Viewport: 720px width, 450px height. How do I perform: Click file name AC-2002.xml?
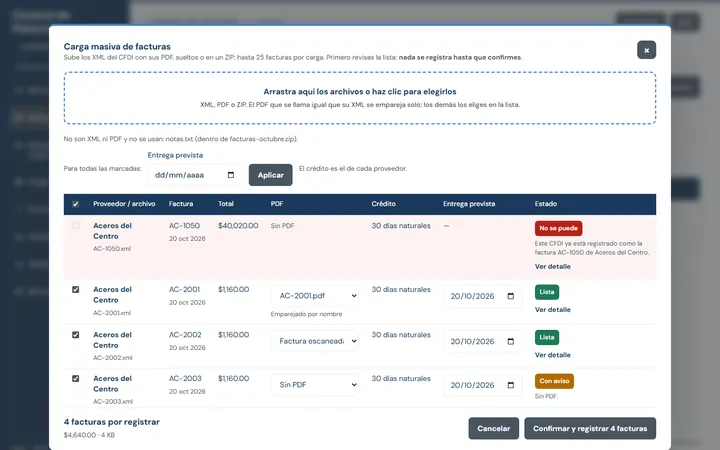(112, 358)
